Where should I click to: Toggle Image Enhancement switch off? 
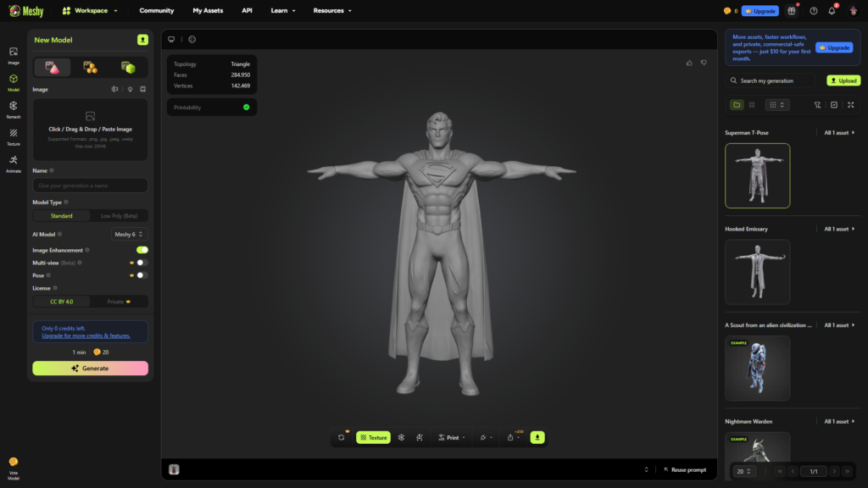pyautogui.click(x=142, y=250)
